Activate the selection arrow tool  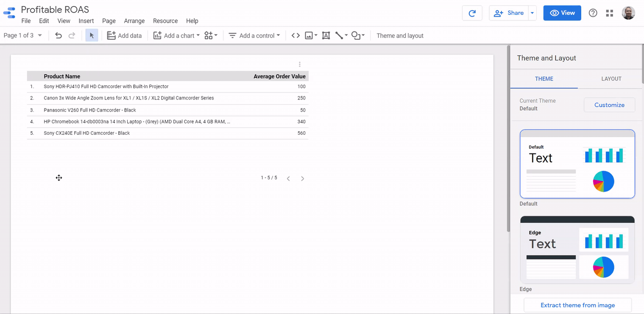pyautogui.click(x=92, y=35)
